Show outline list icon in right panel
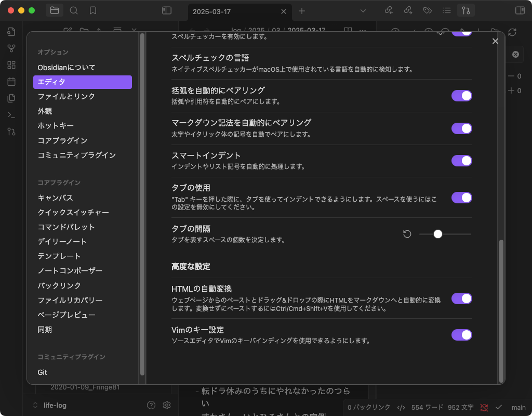Screen dimensions: 532x416 pos(447,10)
